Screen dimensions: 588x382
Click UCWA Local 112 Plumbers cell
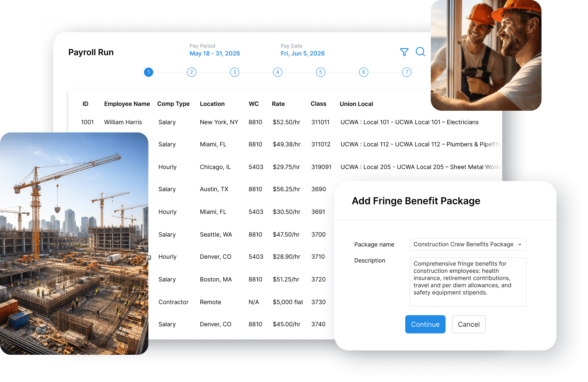click(420, 144)
